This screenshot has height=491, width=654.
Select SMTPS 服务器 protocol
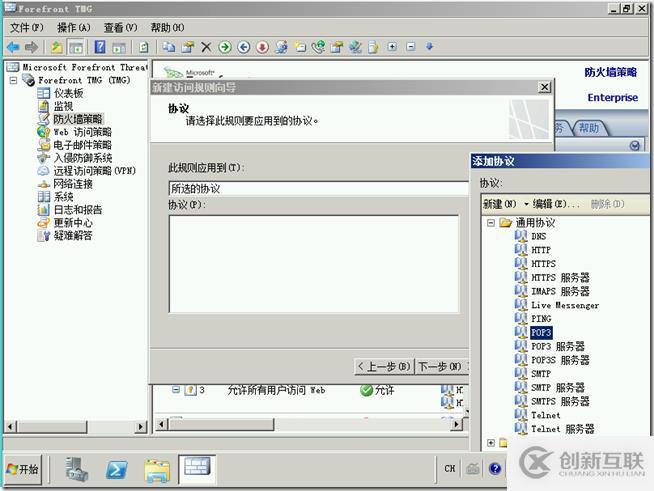(x=560, y=401)
